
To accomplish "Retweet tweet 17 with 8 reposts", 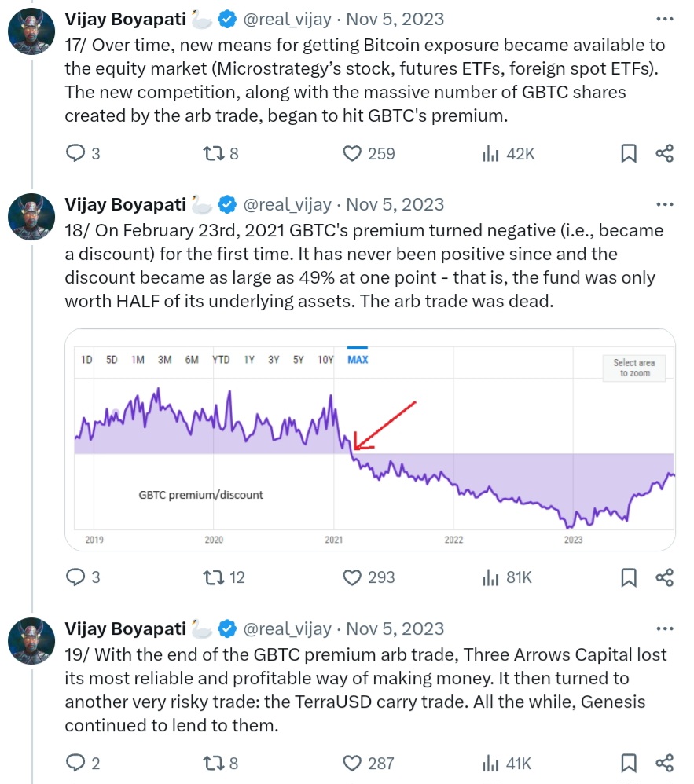I will (x=214, y=153).
